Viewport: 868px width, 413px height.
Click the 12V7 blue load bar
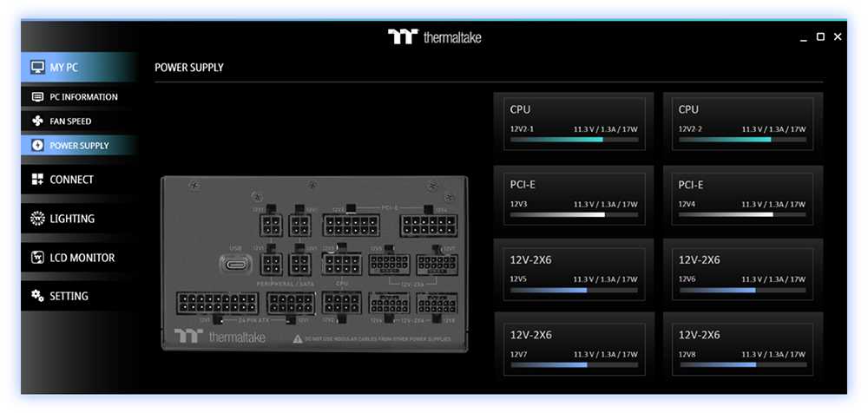574,364
